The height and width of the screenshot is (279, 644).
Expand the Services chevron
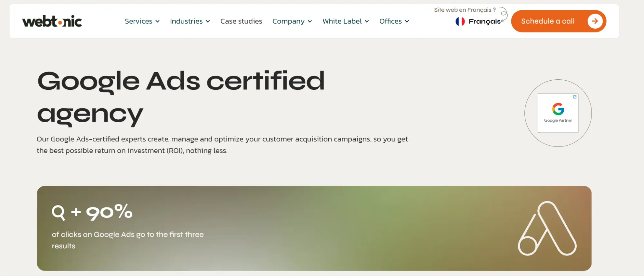[158, 21]
